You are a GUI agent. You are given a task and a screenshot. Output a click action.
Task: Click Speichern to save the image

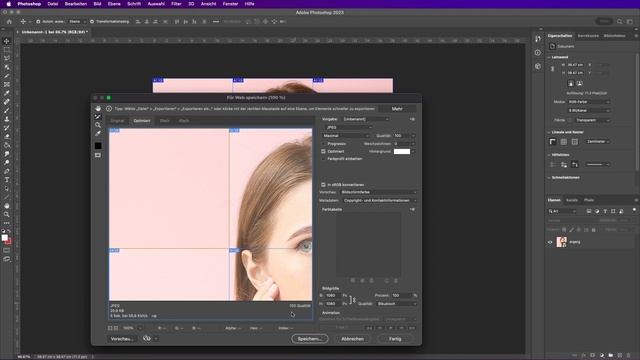coord(309,339)
